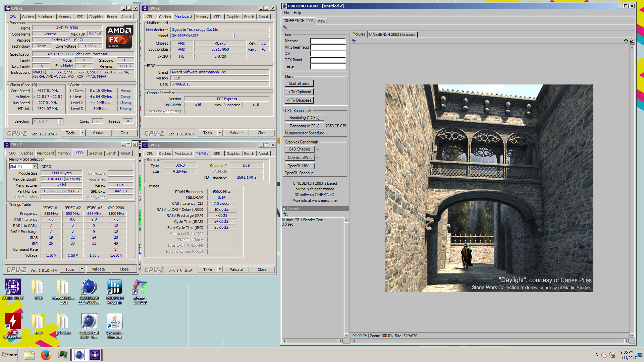Open About tab in Memory CPU-Z window

pyautogui.click(x=263, y=154)
